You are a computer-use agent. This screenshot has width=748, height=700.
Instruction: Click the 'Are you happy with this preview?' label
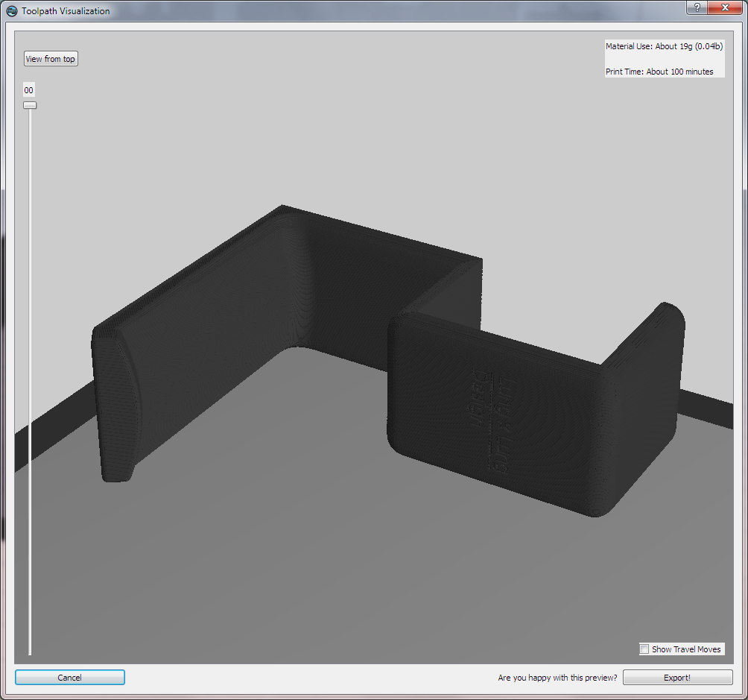pyautogui.click(x=557, y=678)
